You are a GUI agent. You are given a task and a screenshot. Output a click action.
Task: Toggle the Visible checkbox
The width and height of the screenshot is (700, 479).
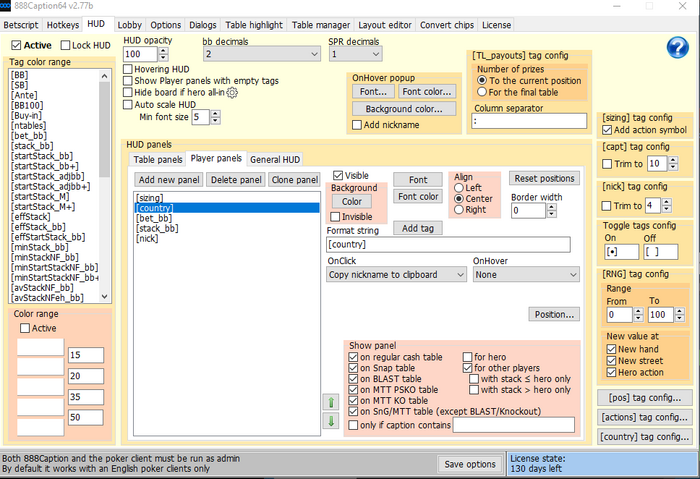338,175
